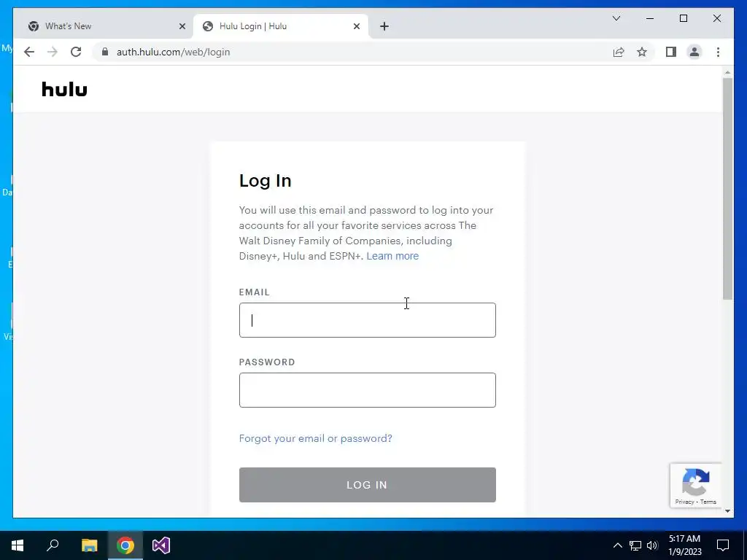
Task: Open the reCAPTCHA Privacy link
Action: click(x=684, y=502)
